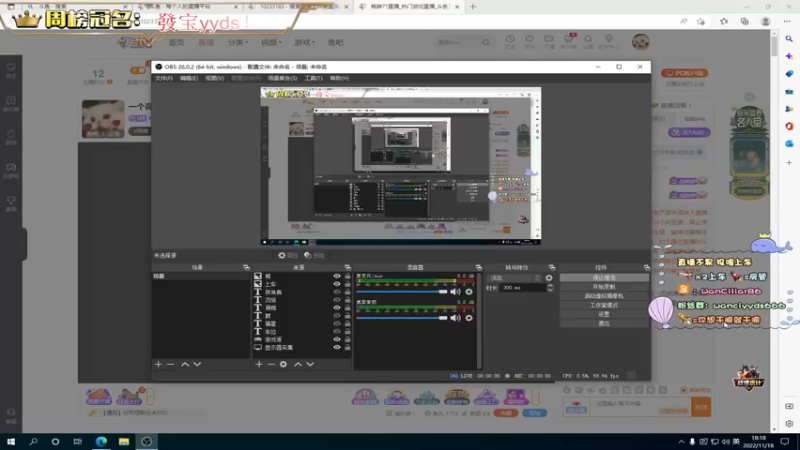The height and width of the screenshot is (450, 800).
Task: Add a new source with the plus icon
Action: pos(259,364)
